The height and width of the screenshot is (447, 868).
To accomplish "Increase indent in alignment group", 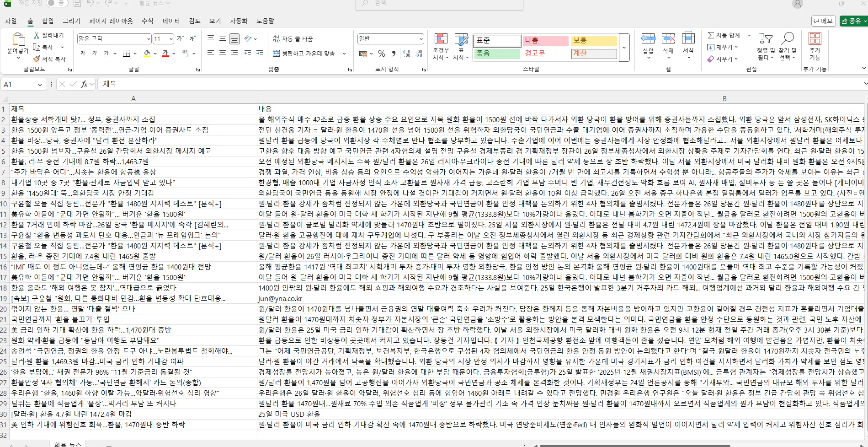I will point(260,54).
